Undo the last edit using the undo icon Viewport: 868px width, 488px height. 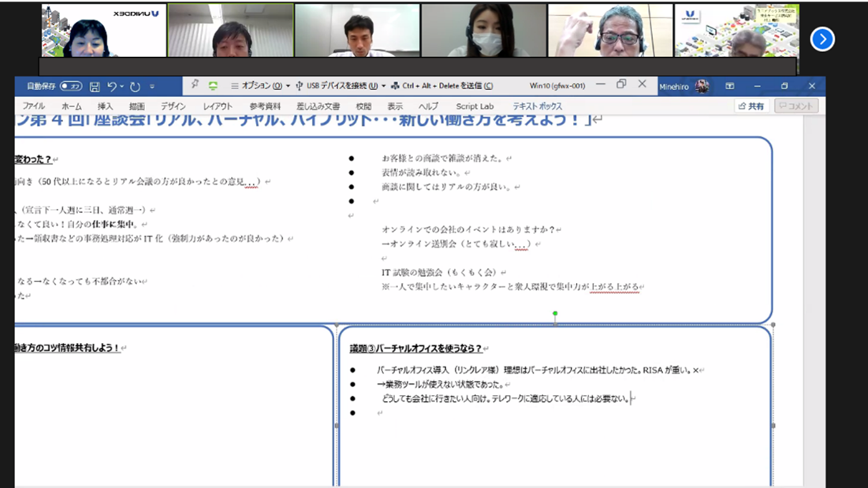[x=113, y=86]
